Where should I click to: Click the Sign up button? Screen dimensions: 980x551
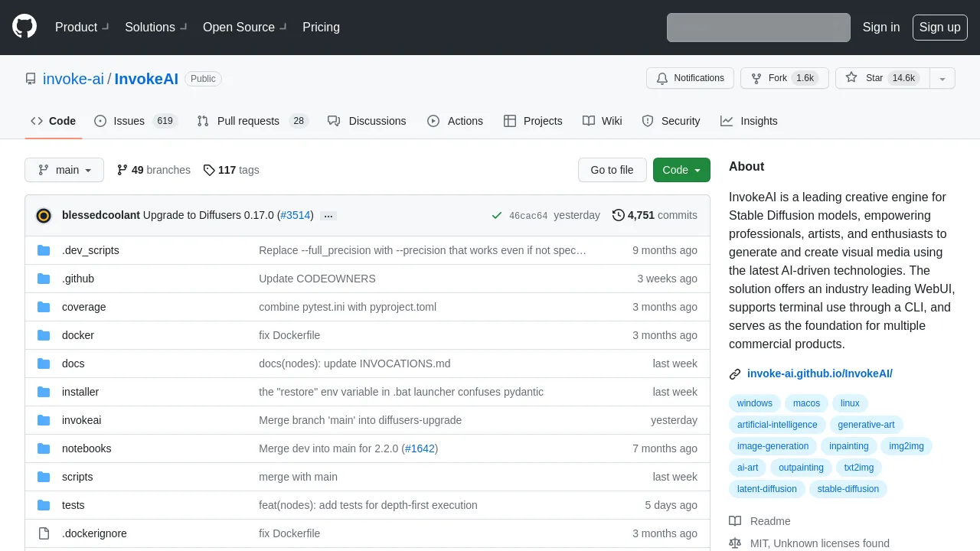tap(939, 27)
